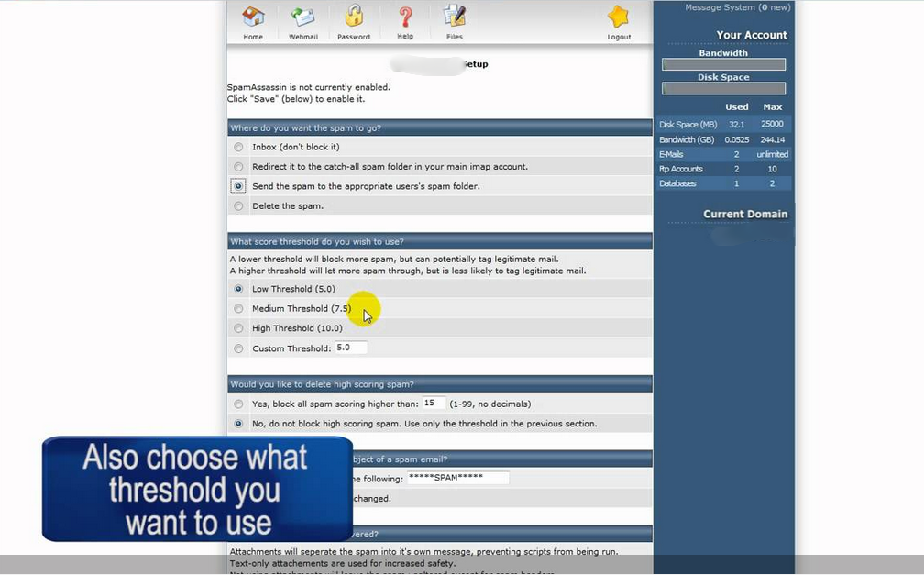Image resolution: width=924 pixels, height=575 pixels.
Task: Click the Home house icon
Action: click(x=253, y=17)
